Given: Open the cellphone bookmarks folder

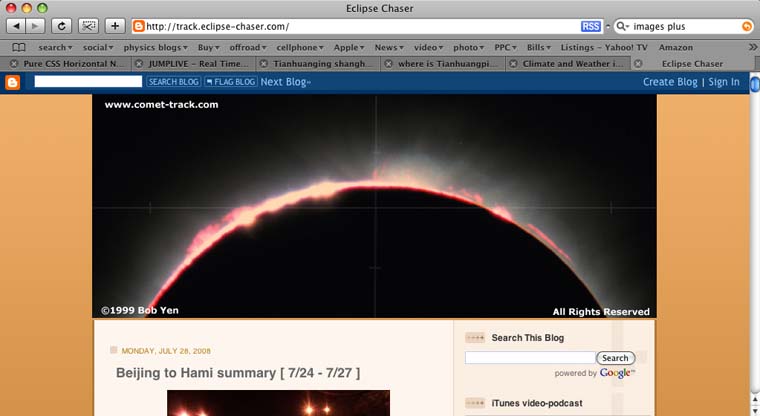Looking at the screenshot, I should pyautogui.click(x=300, y=47).
